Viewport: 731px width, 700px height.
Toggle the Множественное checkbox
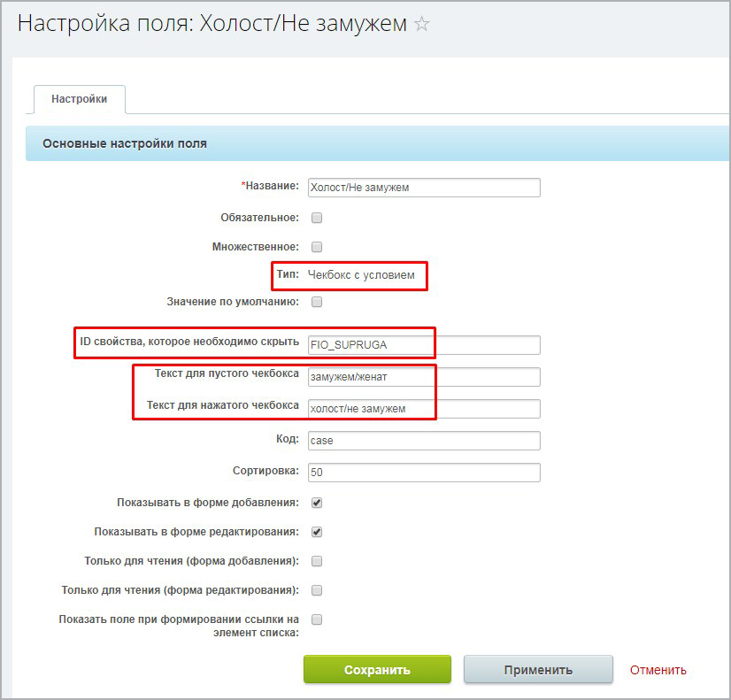pos(317,247)
